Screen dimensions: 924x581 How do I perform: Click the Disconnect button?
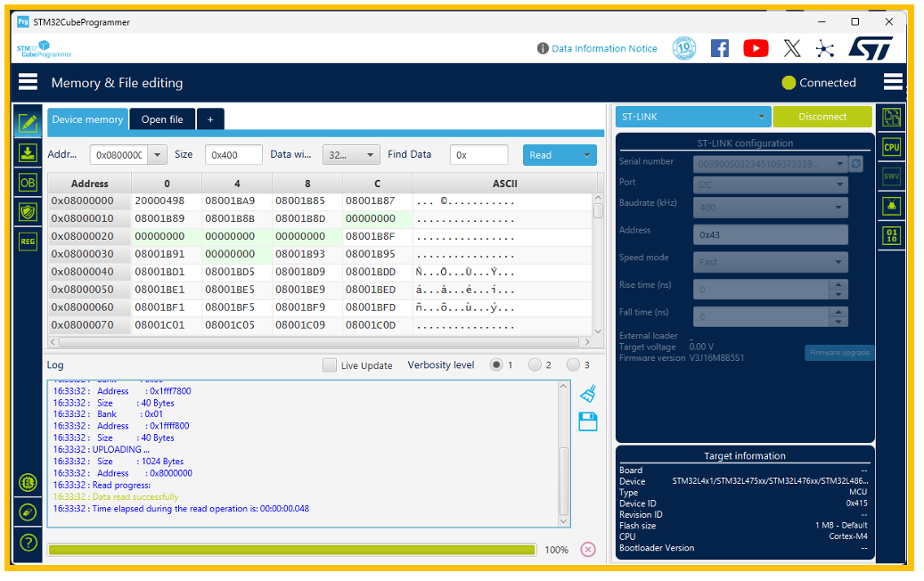coord(822,117)
